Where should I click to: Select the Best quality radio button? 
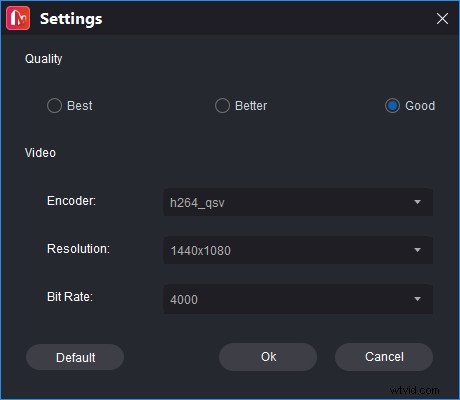pyautogui.click(x=54, y=106)
